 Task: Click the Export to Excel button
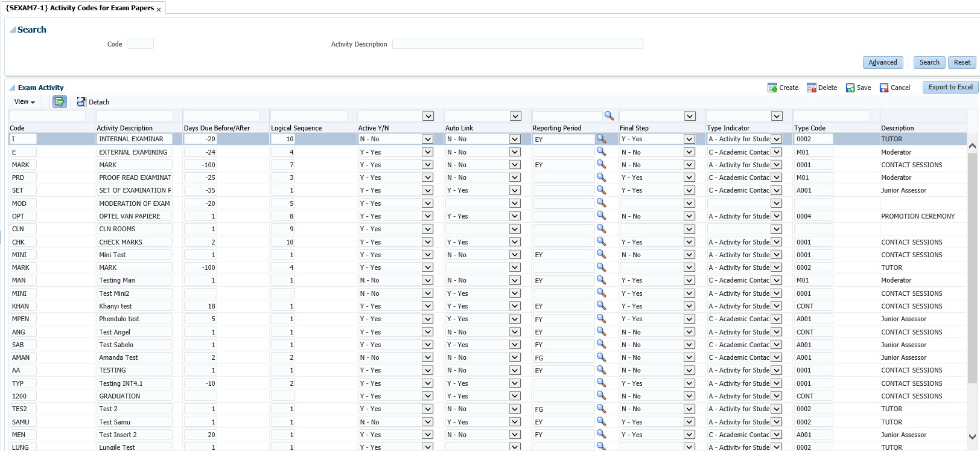click(x=950, y=87)
